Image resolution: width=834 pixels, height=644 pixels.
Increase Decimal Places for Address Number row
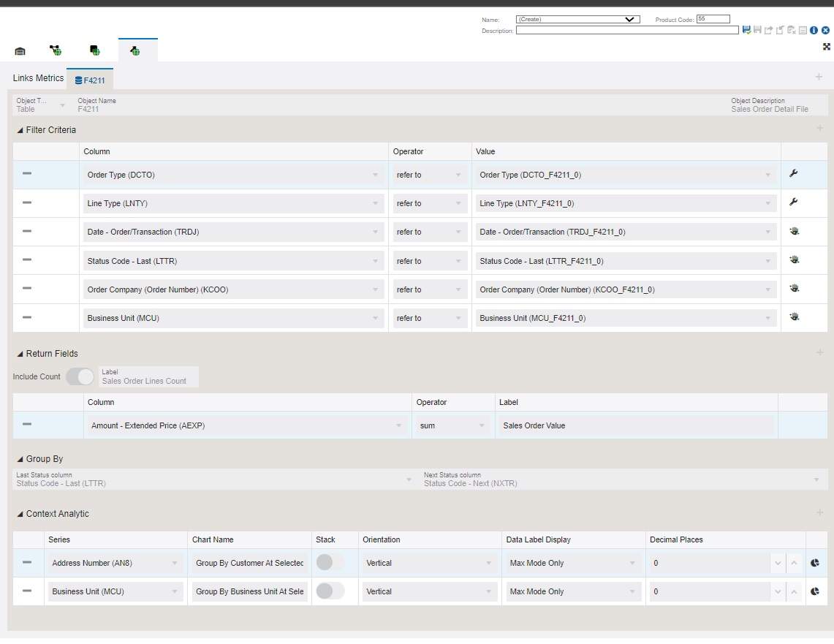click(795, 563)
